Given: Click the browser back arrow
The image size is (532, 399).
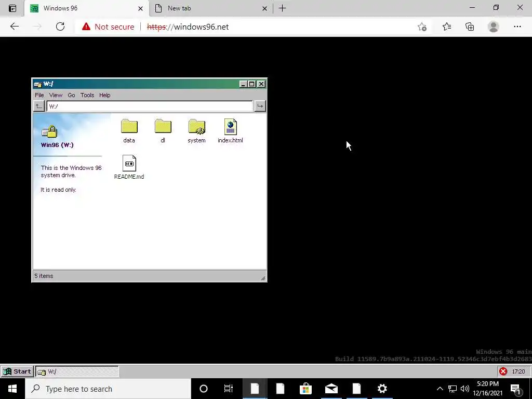Looking at the screenshot, I should [14, 26].
